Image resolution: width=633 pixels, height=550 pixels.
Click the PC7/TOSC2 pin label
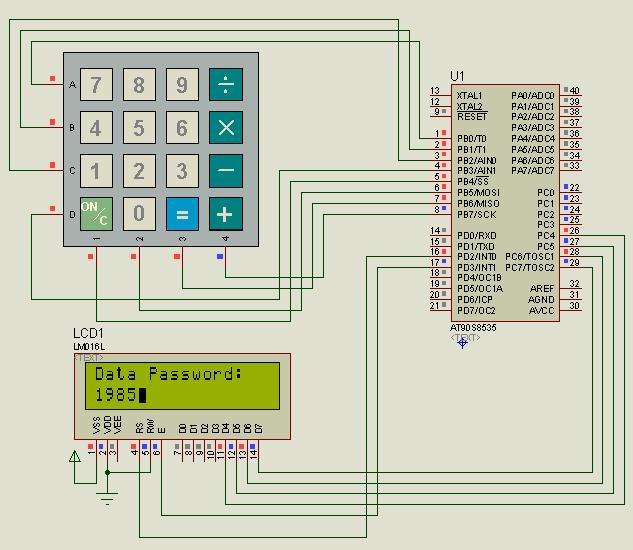(530, 268)
